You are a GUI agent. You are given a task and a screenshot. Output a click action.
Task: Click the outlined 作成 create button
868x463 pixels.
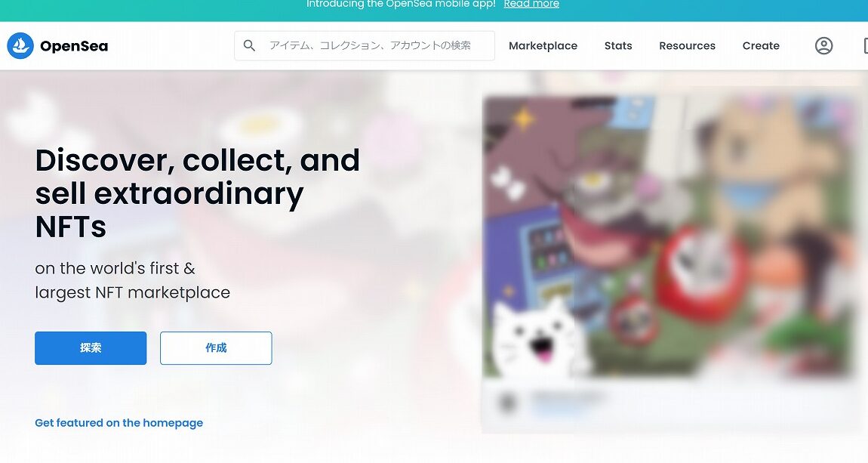click(x=216, y=347)
